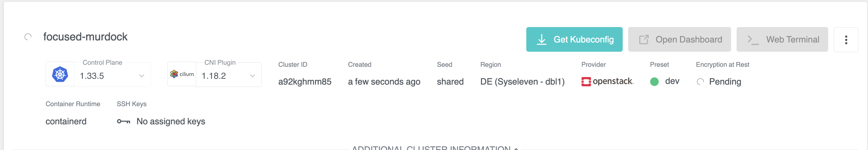
Task: Click the focused-murdock cluster name
Action: coord(85,37)
